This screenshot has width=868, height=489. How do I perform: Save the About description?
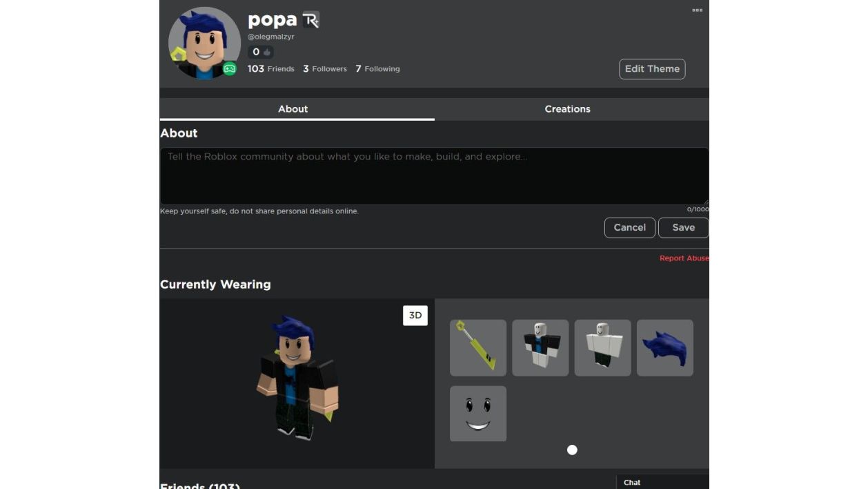point(683,227)
